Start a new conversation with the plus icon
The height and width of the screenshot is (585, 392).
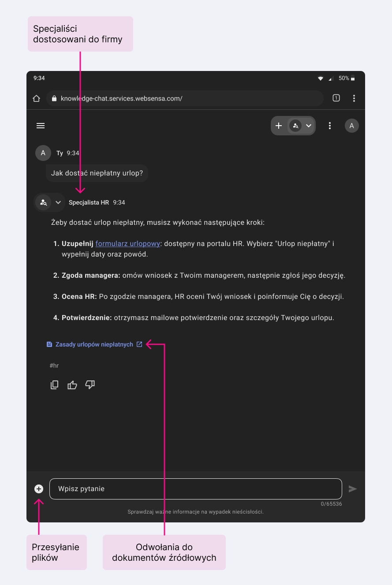point(279,126)
